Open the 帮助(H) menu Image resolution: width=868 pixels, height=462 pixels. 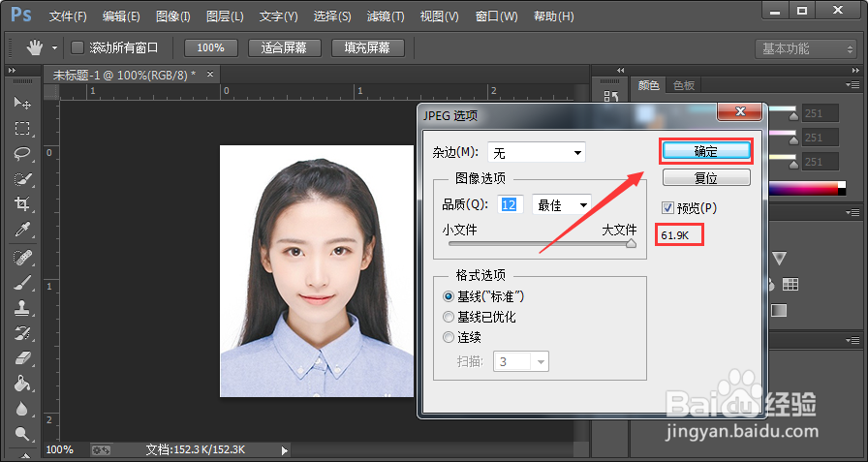click(x=553, y=16)
